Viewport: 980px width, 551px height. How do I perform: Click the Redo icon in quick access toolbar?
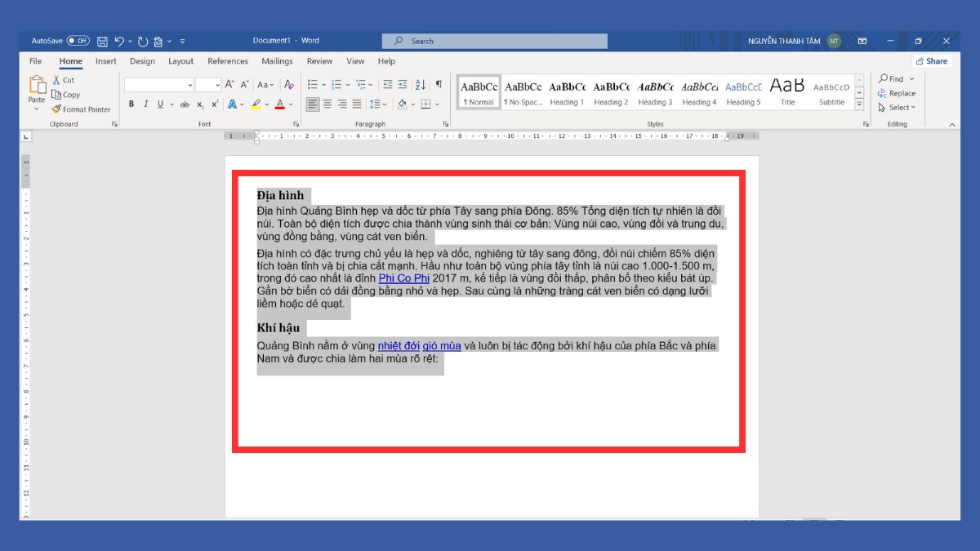[143, 41]
